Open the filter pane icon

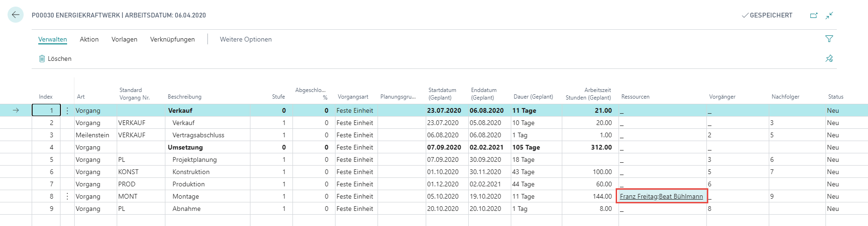click(x=829, y=39)
